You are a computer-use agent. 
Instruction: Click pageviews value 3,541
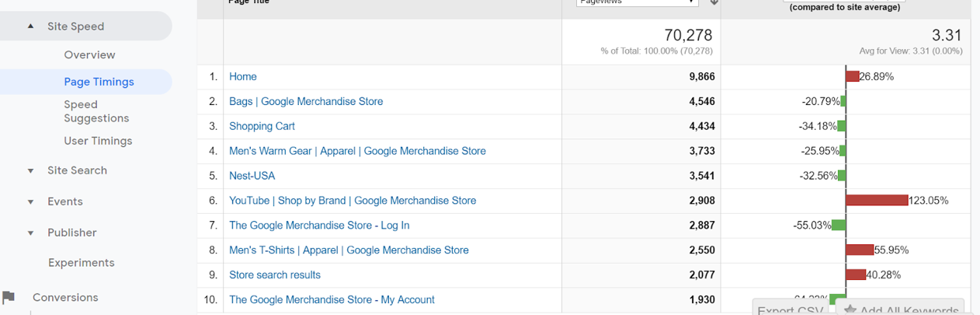[702, 176]
